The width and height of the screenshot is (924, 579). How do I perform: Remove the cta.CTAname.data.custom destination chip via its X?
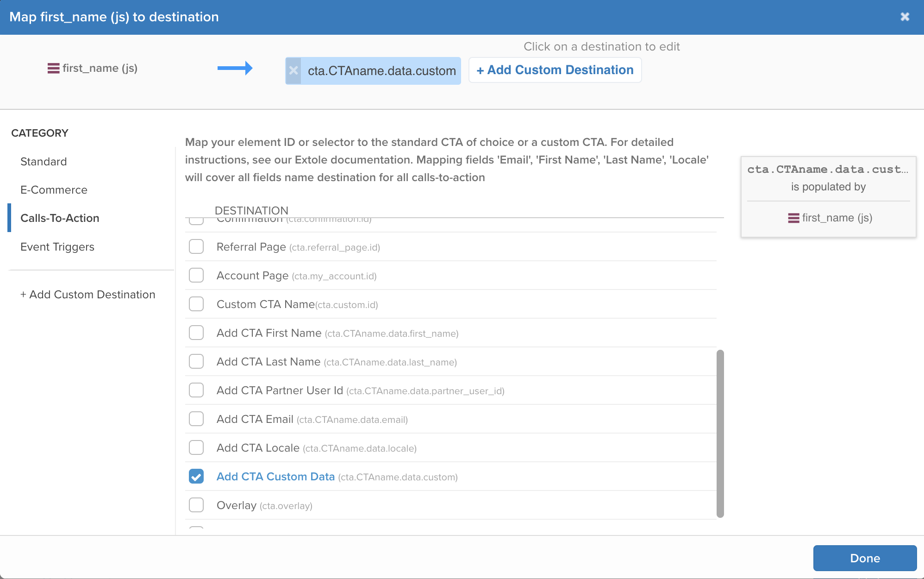click(x=293, y=70)
